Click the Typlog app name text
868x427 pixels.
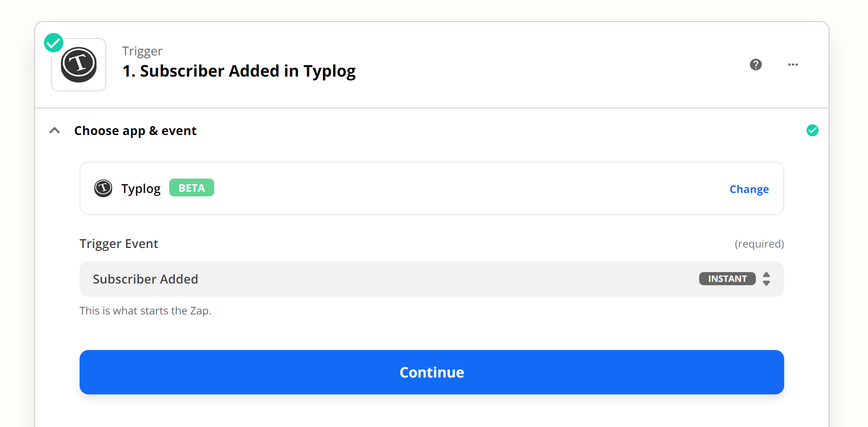pos(141,189)
